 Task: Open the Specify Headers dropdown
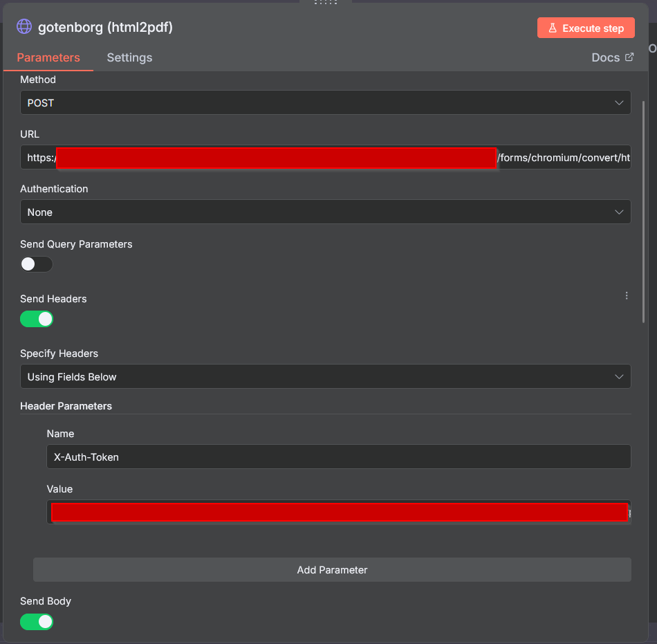325,377
